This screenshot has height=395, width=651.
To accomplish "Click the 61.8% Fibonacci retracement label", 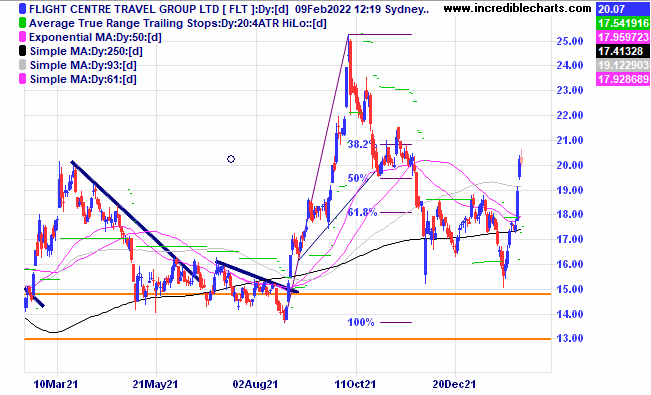I will click(x=362, y=212).
